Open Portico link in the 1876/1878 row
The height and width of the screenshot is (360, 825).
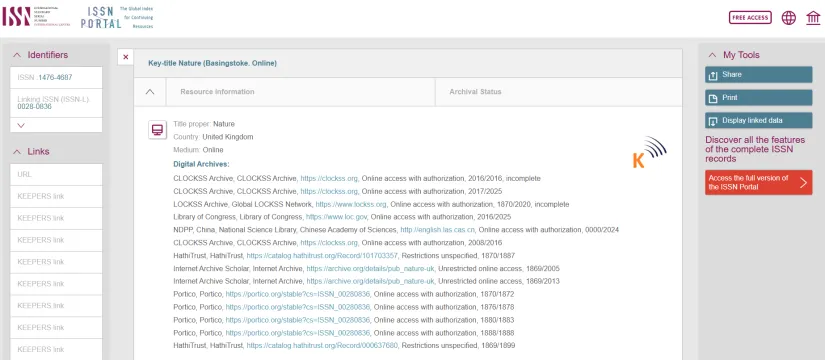(298, 307)
